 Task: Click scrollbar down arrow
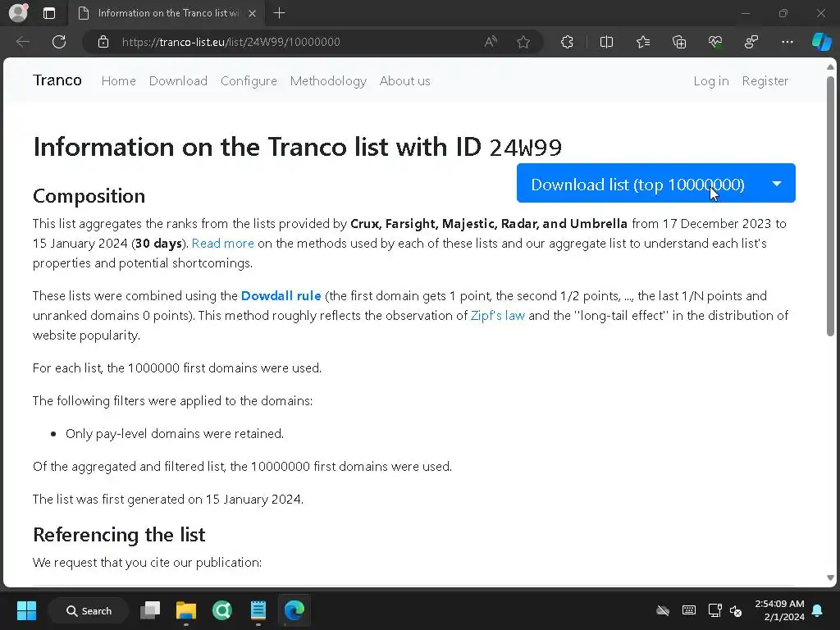pos(830,577)
